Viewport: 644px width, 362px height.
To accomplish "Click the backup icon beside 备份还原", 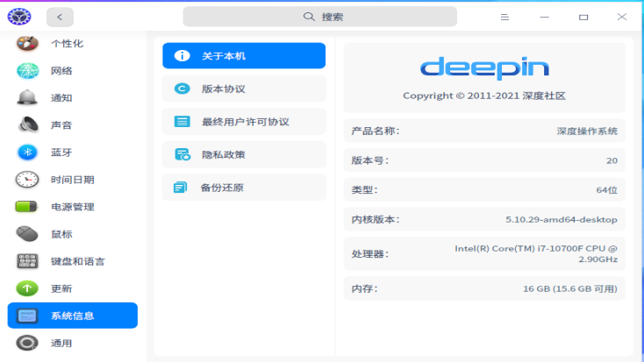I will 181,188.
